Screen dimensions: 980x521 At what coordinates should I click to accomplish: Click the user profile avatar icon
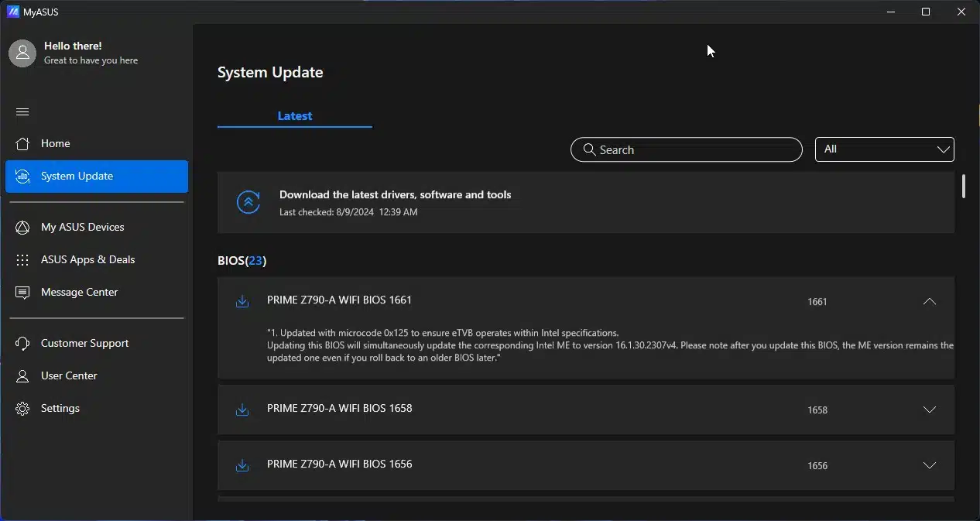pyautogui.click(x=22, y=53)
